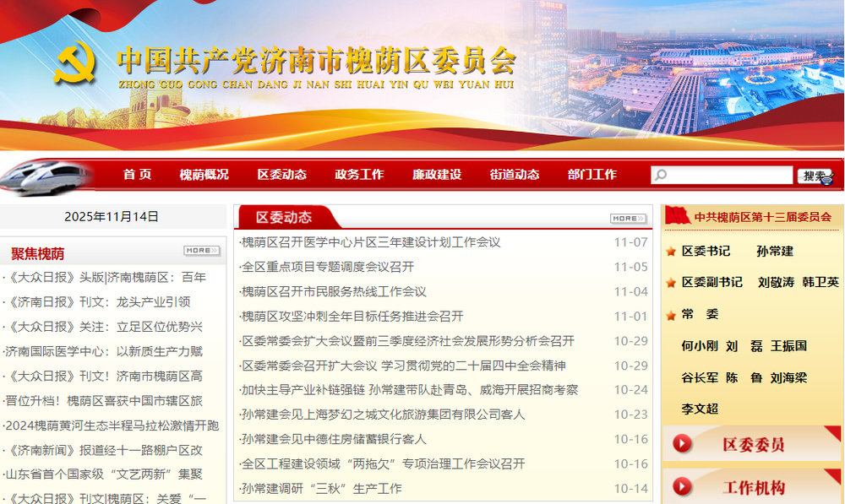
Task: Open article 全区工程建设领域“两拖欠”专项治理工作会议召开
Action: tap(383, 464)
